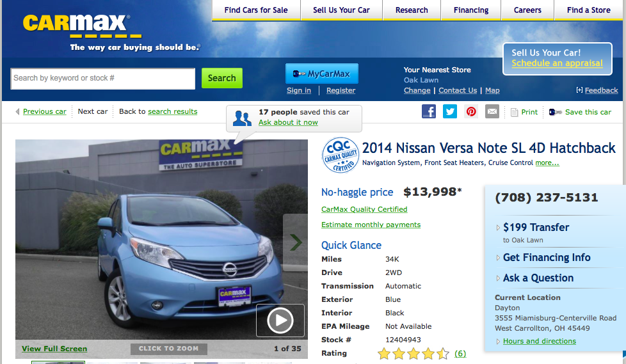Expand Get Financing Info
Viewport: 626px width, 364px height.
click(546, 257)
